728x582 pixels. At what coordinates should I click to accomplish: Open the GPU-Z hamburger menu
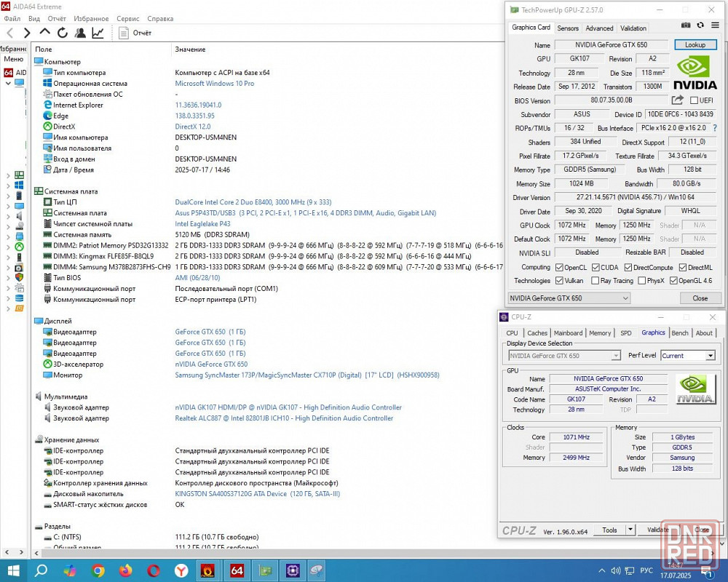[x=715, y=25]
